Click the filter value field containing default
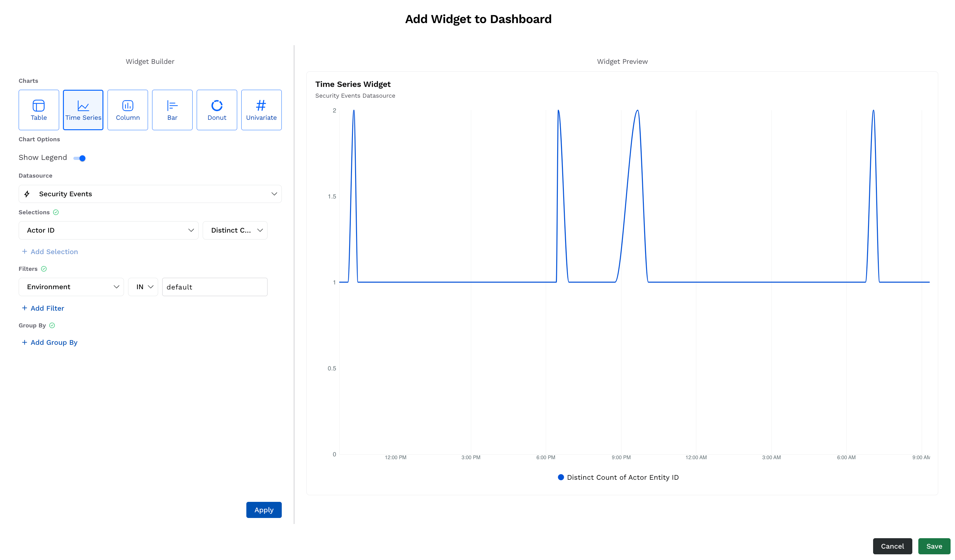 tap(215, 287)
